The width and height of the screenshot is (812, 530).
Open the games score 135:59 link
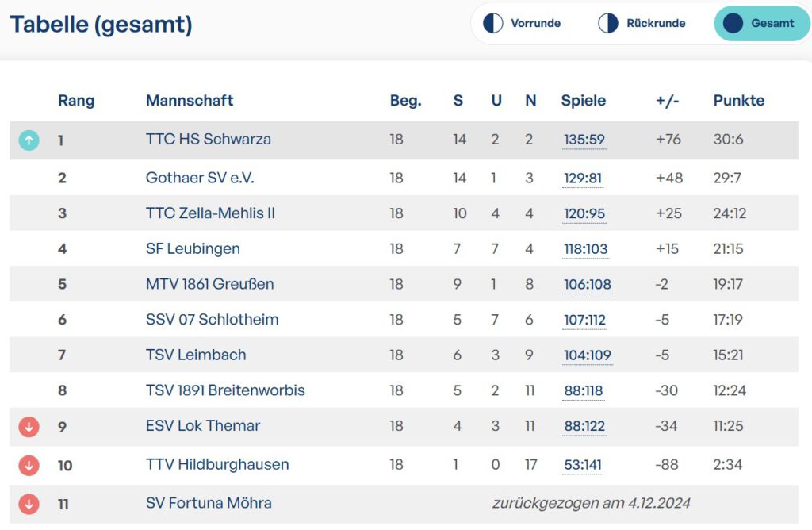pyautogui.click(x=584, y=140)
